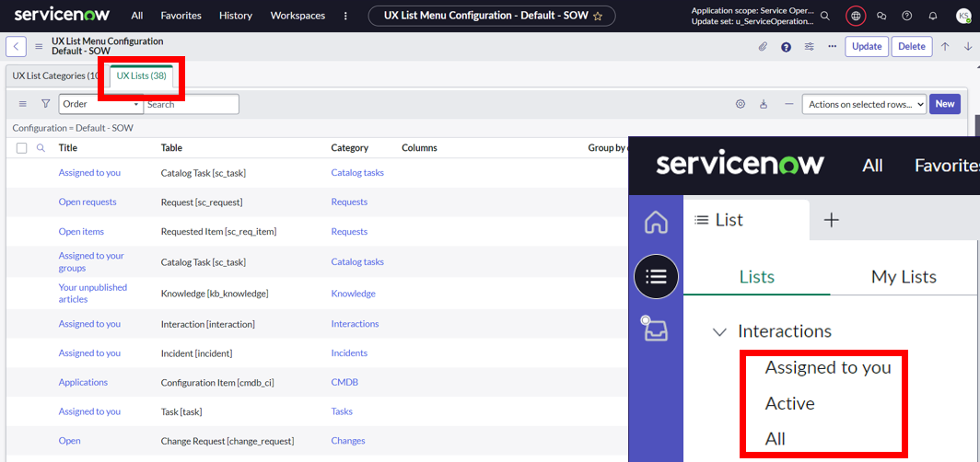The image size is (980, 462).
Task: Click the New button
Action: tap(945, 104)
